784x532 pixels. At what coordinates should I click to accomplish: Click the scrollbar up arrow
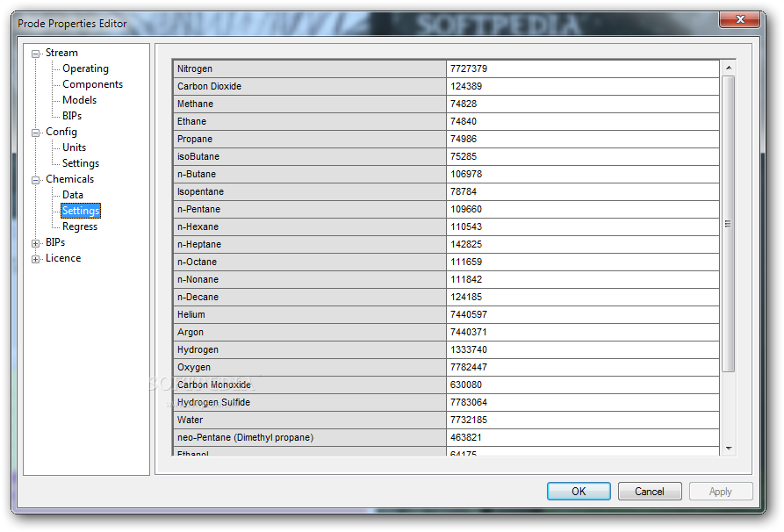coord(729,68)
